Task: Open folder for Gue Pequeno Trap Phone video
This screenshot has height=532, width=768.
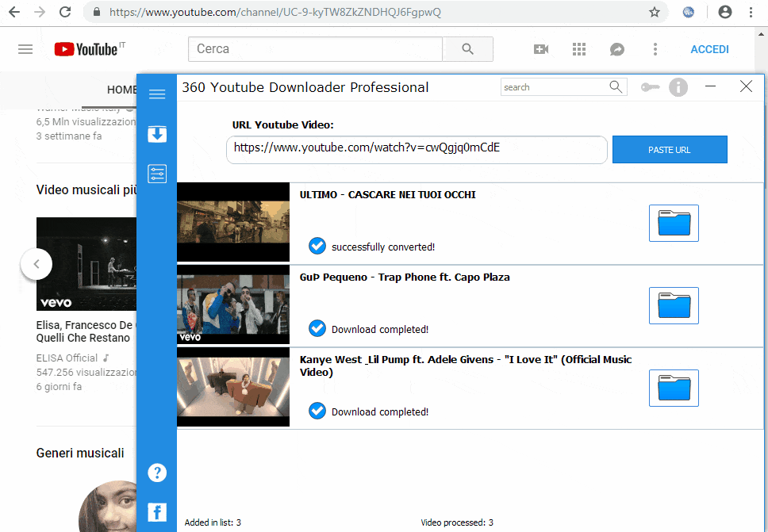Action: point(674,305)
